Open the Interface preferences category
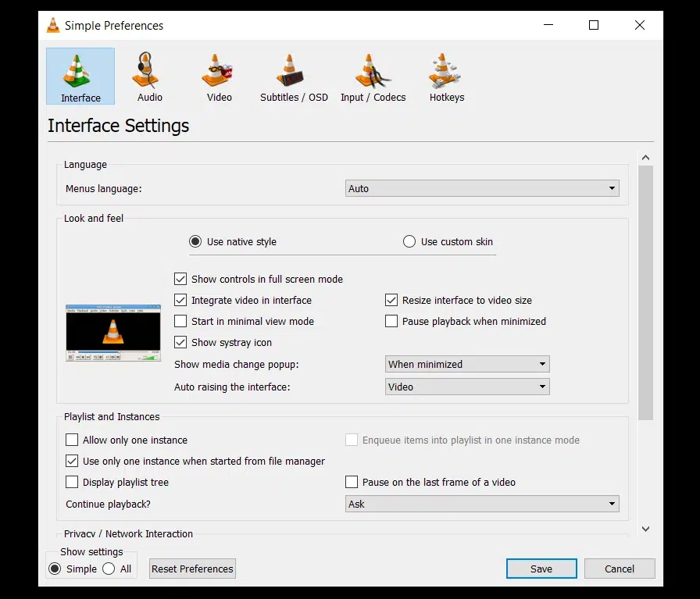Image resolution: width=700 pixels, height=599 pixels. 80,77
